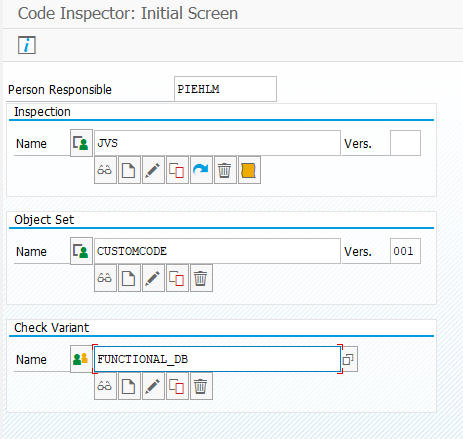
Task: Click the Object Set Vers. field 001
Action: tap(405, 251)
